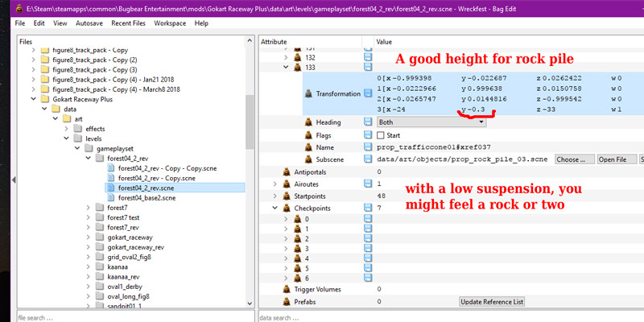
Task: Click the data search input field
Action: tap(451, 317)
